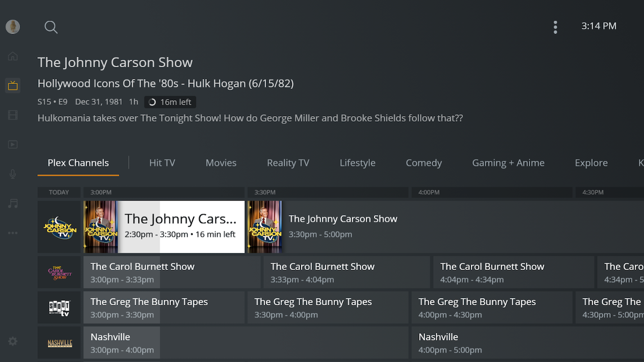This screenshot has height=362, width=644.
Task: Start voice search with the microphone icon
Action: [x=13, y=174]
